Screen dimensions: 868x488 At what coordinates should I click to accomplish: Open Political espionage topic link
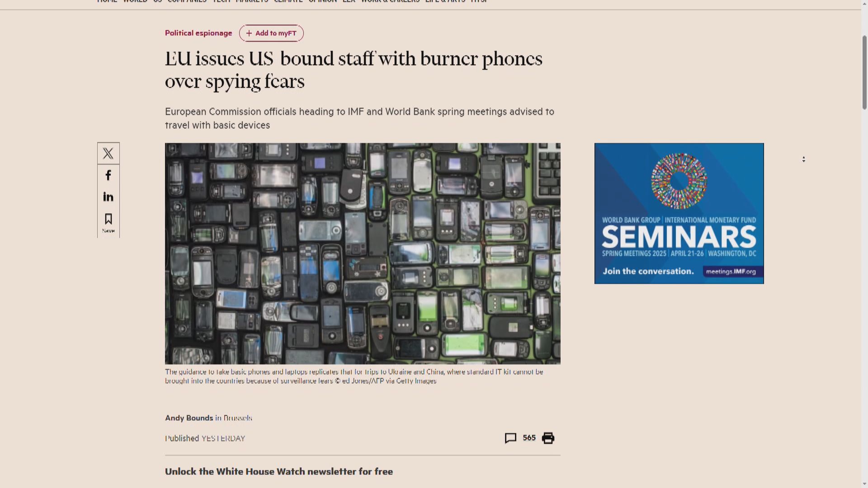198,33
